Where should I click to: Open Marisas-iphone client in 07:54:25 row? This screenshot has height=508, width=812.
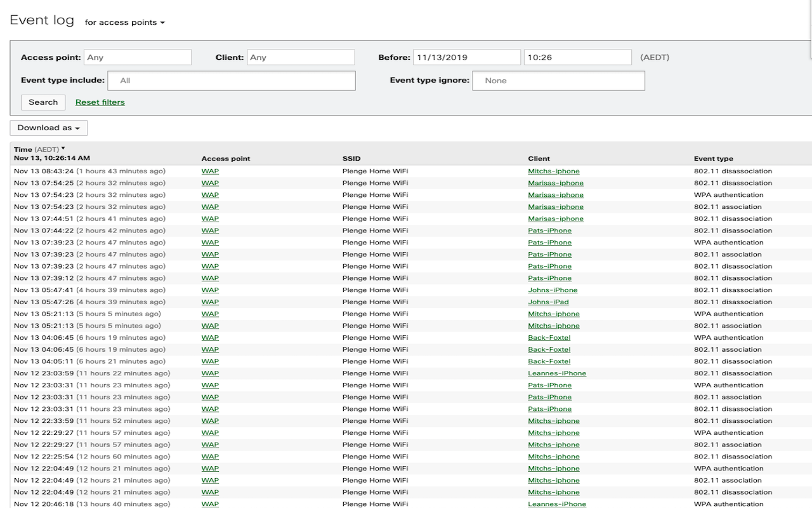pos(556,183)
